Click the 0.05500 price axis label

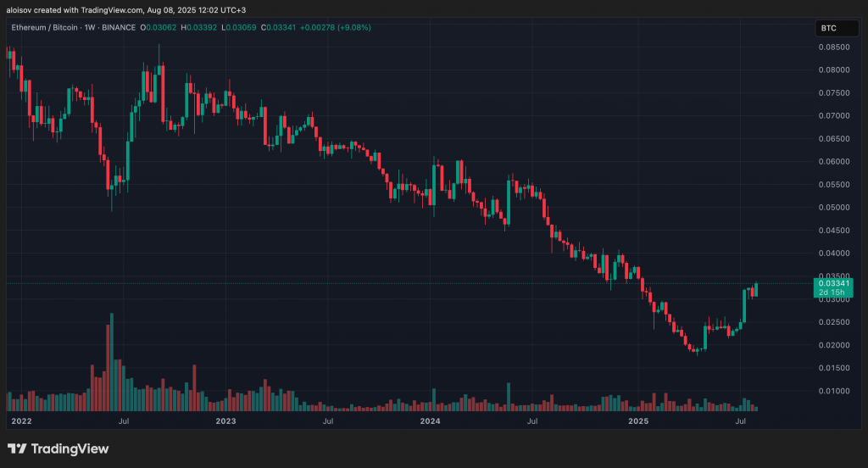pyautogui.click(x=834, y=185)
